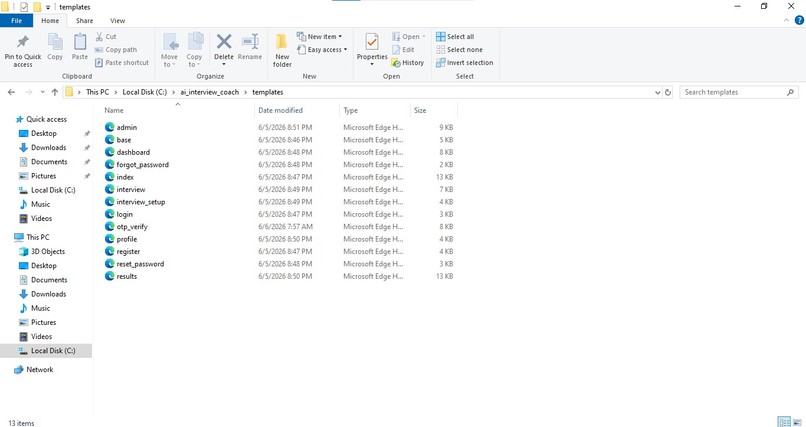The image size is (806, 427).
Task: Click Invert selection
Action: (464, 63)
